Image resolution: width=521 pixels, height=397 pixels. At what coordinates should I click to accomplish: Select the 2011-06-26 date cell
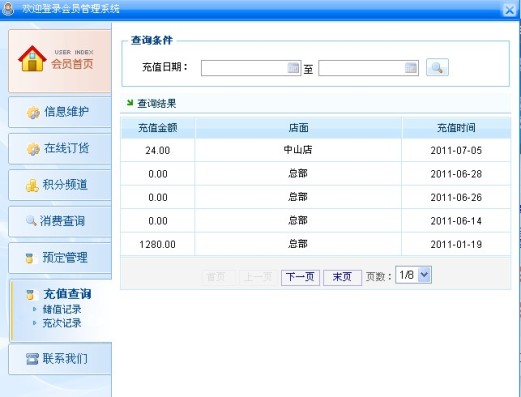(x=456, y=197)
